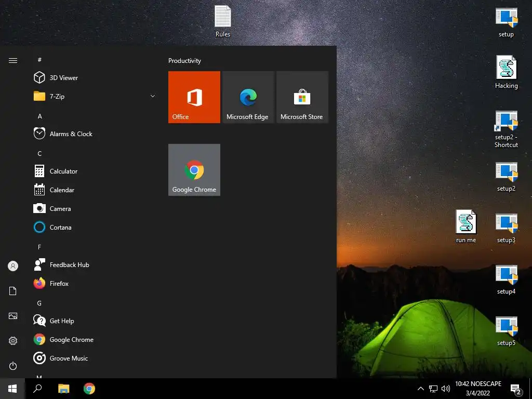This screenshot has height=399, width=532.
Task: Open the network icon in system tray
Action: tap(433, 389)
